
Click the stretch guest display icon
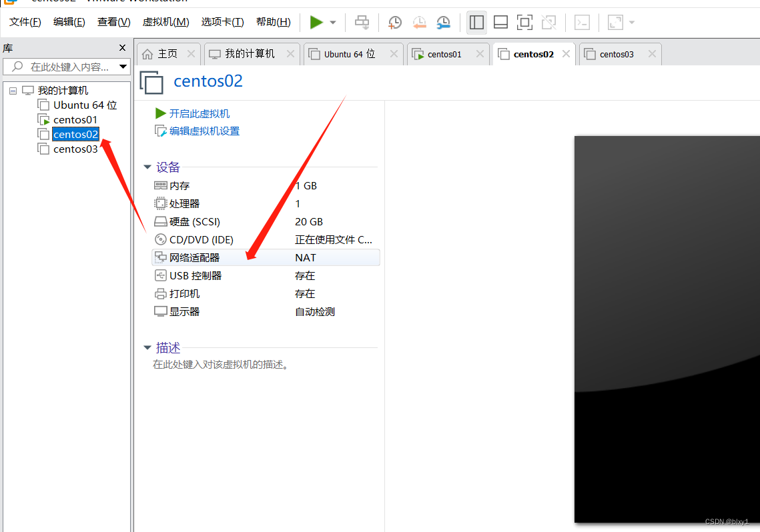click(615, 22)
